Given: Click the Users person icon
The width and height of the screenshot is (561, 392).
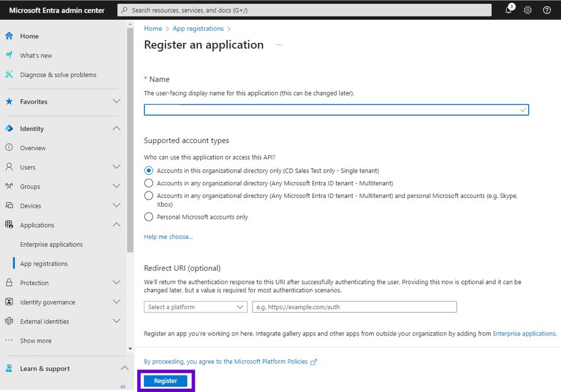Looking at the screenshot, I should [x=9, y=167].
